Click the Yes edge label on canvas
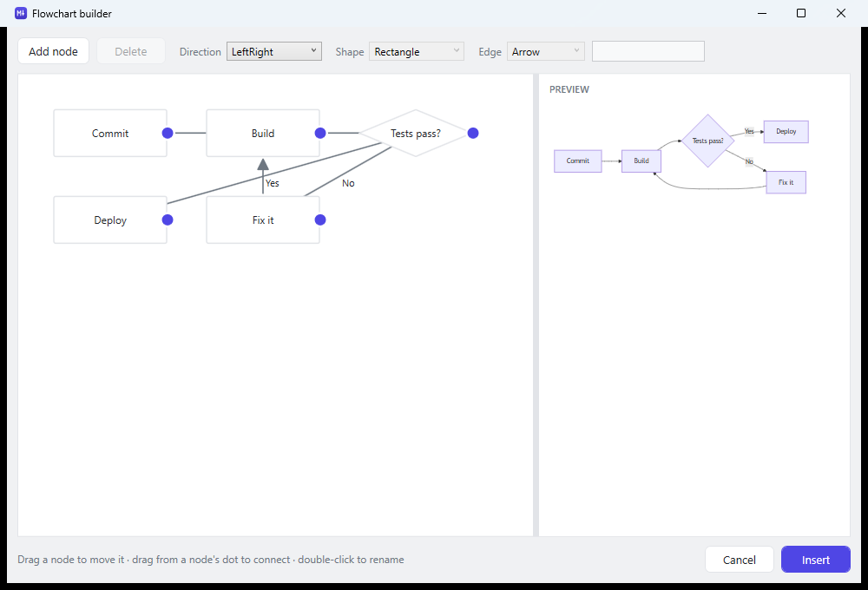Screen dimensions: 868x590 pyautogui.click(x=273, y=183)
